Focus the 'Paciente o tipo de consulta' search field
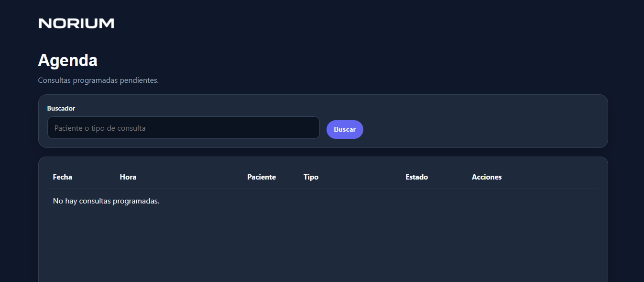The height and width of the screenshot is (282, 644). (183, 128)
